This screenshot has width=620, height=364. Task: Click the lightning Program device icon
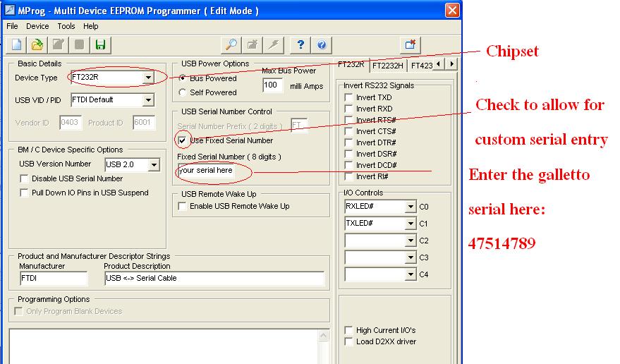[274, 44]
